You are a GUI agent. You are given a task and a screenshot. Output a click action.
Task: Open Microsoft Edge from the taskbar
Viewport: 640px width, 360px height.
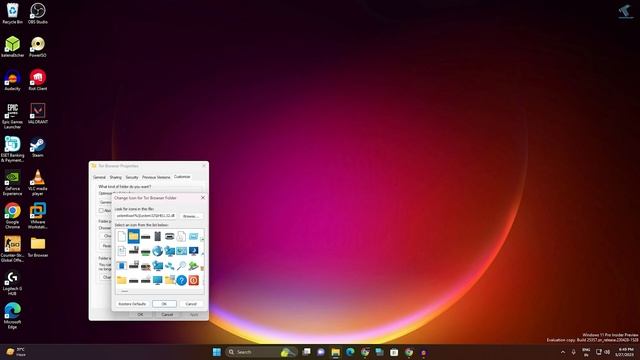[350, 352]
